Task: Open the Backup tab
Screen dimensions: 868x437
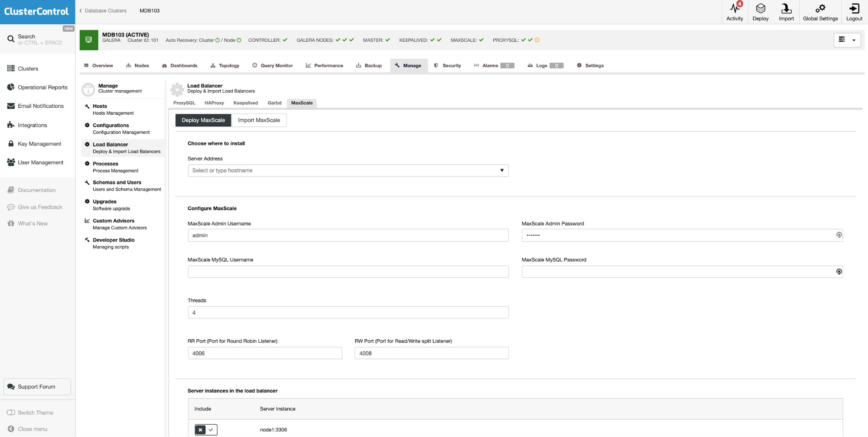Action: click(x=369, y=66)
